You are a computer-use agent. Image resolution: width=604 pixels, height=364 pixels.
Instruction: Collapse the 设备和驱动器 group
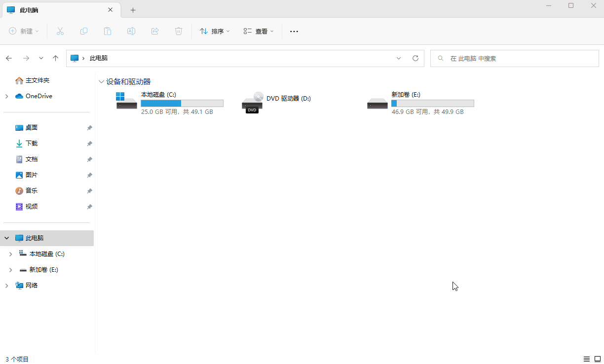coord(101,82)
